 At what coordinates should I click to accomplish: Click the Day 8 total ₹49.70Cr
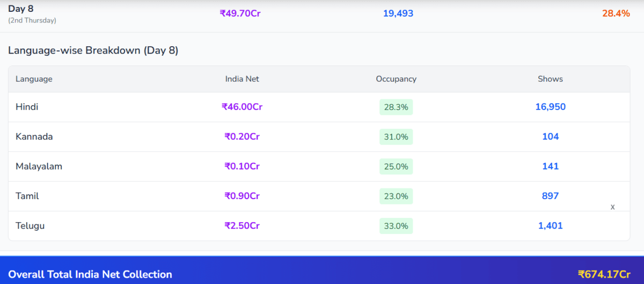click(240, 13)
